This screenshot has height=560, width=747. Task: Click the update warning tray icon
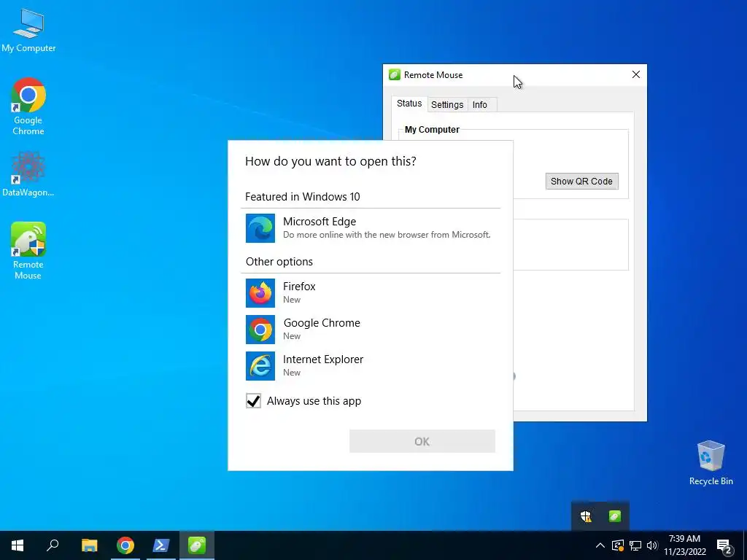(x=617, y=545)
